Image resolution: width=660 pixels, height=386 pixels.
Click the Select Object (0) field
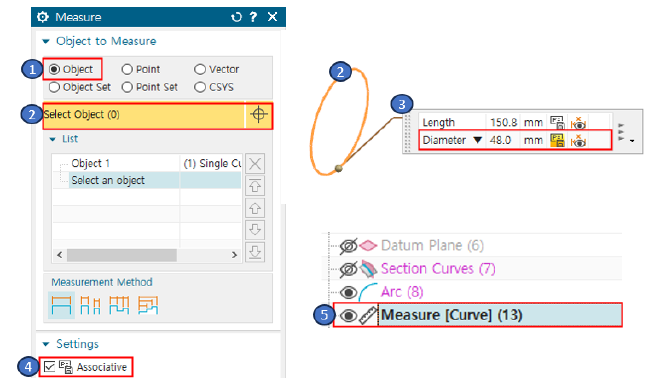coord(144,114)
